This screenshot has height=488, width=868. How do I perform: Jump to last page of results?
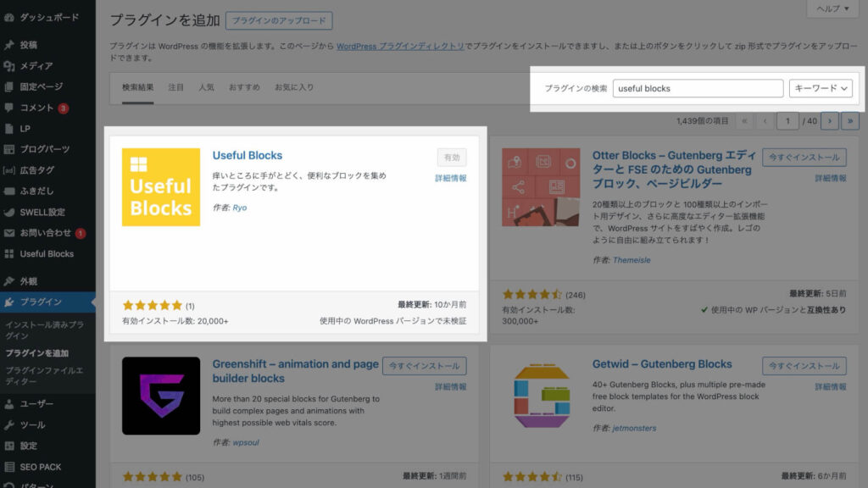849,121
